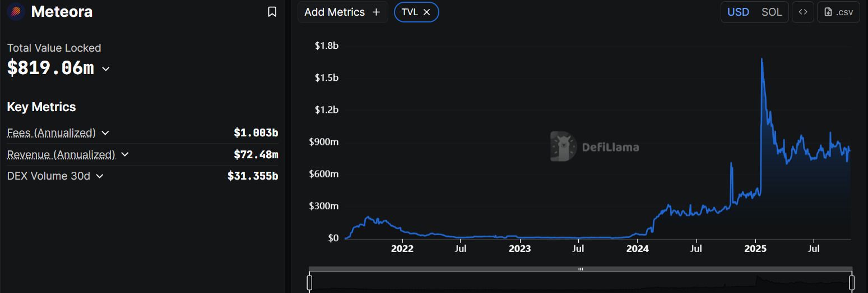Open the embed chart code icon

tap(802, 12)
